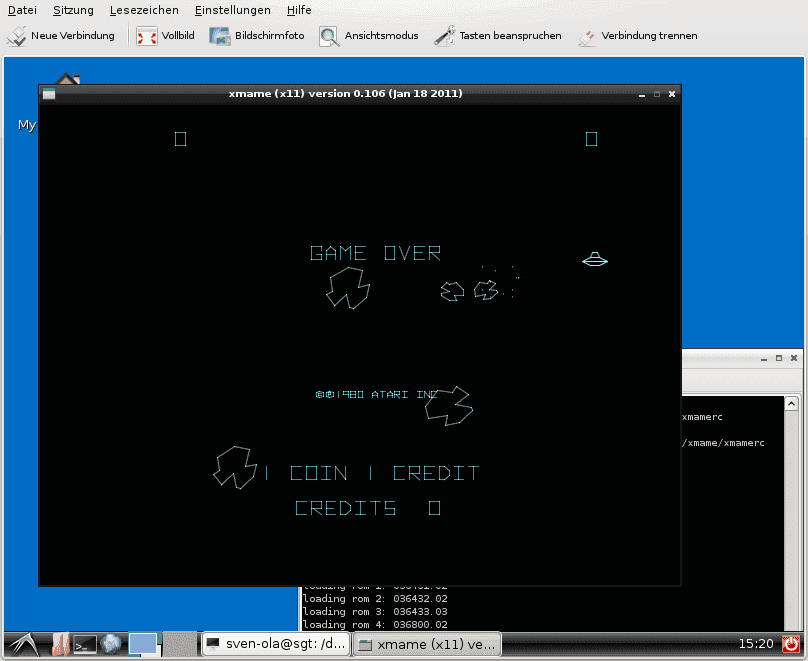Image resolution: width=808 pixels, height=661 pixels.
Task: Click the Vollbild fullscreen icon
Action: tap(146, 36)
